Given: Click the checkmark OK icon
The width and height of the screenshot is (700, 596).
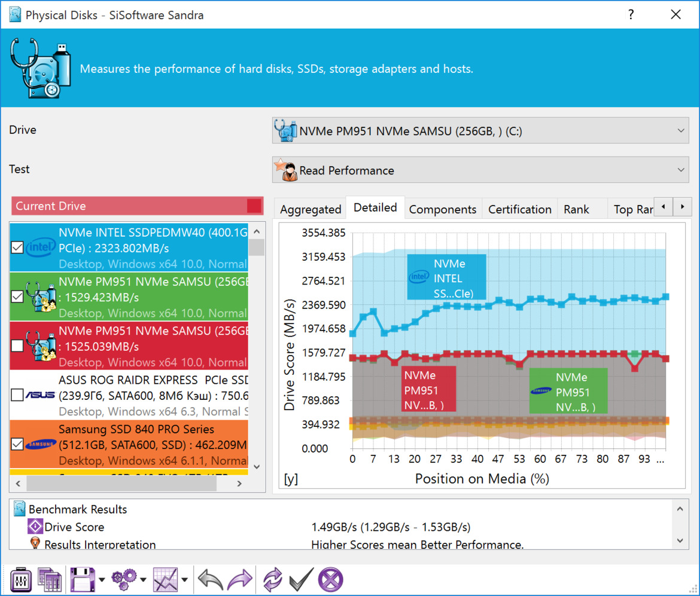Looking at the screenshot, I should point(302,580).
